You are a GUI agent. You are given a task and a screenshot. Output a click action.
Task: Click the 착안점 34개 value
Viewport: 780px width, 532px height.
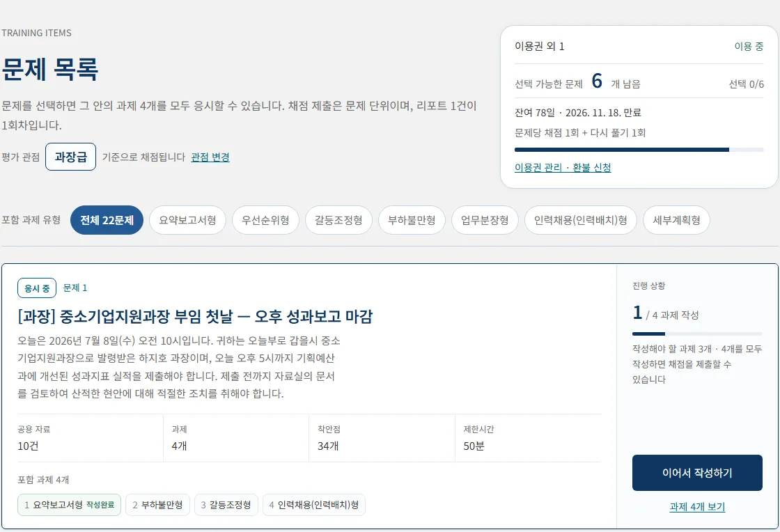tap(328, 446)
